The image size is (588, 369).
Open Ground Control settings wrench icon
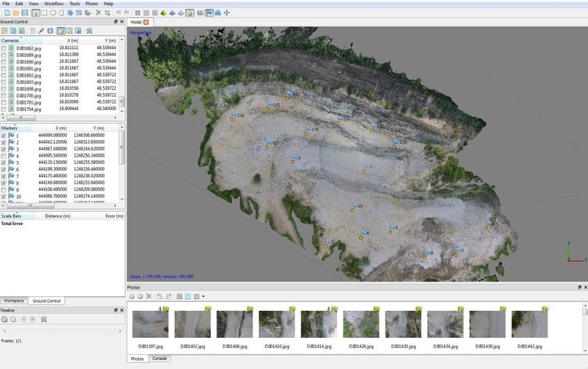click(x=89, y=30)
